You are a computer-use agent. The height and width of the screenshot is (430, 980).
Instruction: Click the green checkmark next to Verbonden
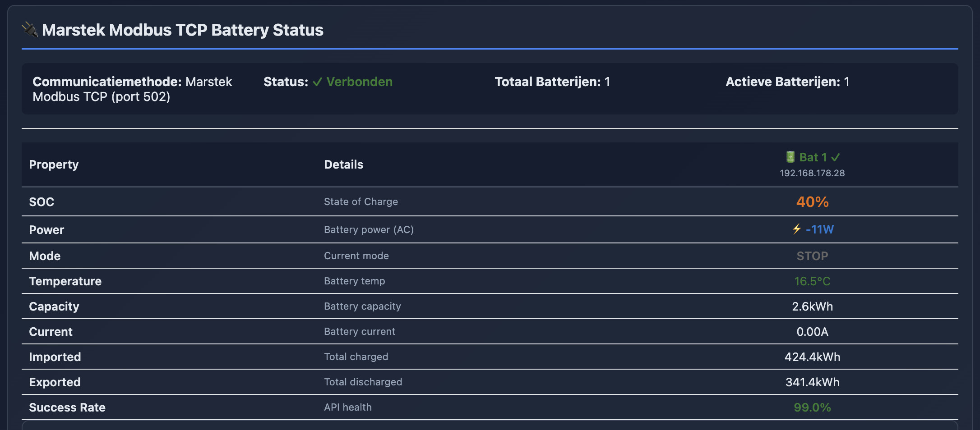318,82
